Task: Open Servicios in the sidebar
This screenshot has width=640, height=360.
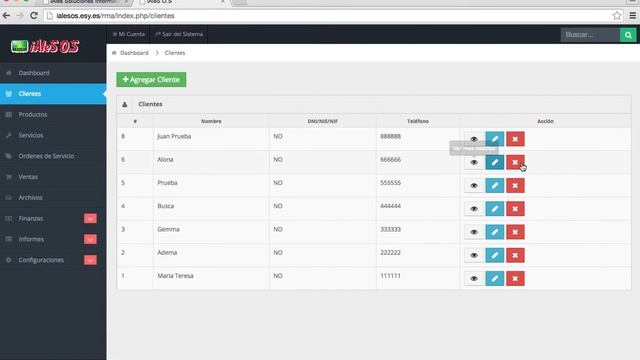Action: pyautogui.click(x=53, y=136)
